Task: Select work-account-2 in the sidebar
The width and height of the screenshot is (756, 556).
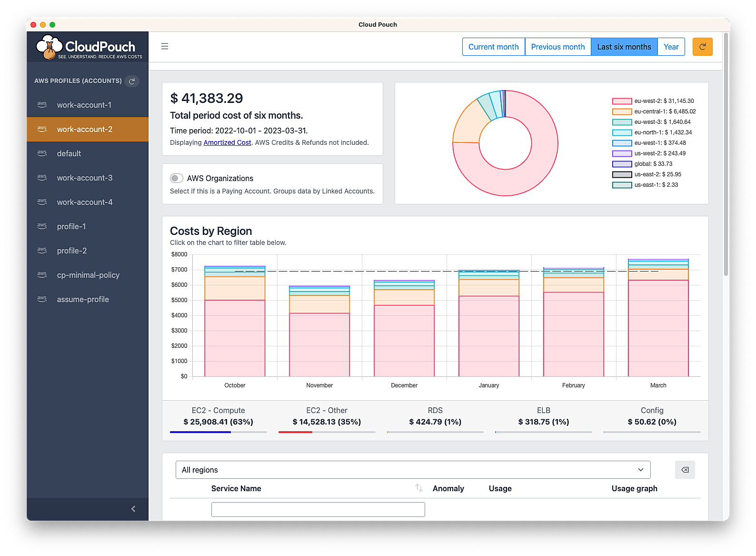Action: [x=88, y=129]
